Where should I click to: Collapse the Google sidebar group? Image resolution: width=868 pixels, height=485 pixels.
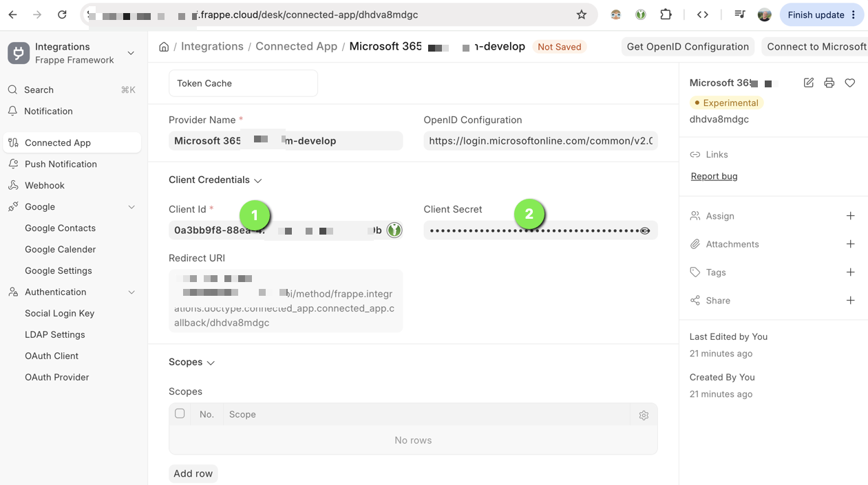[131, 207]
